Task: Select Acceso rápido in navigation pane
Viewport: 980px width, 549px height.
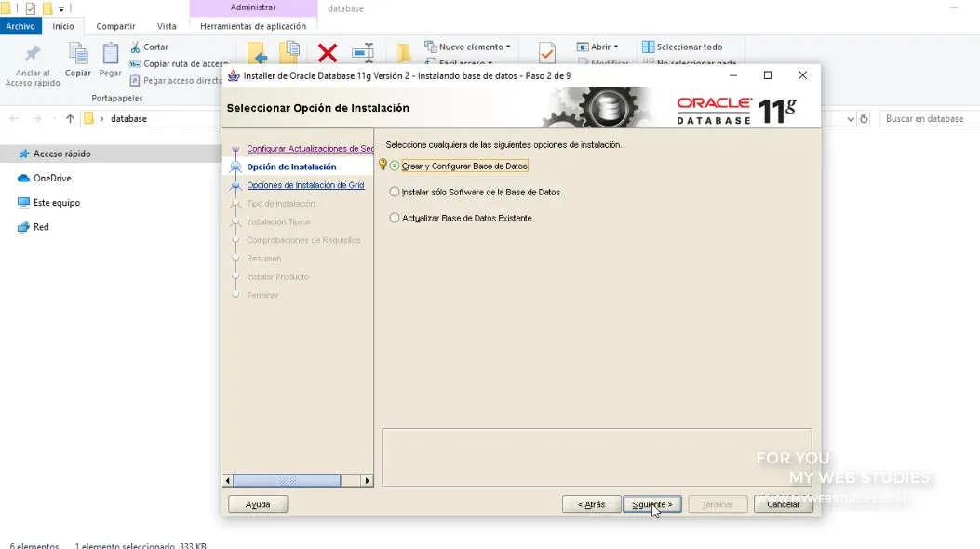Action: click(x=61, y=154)
